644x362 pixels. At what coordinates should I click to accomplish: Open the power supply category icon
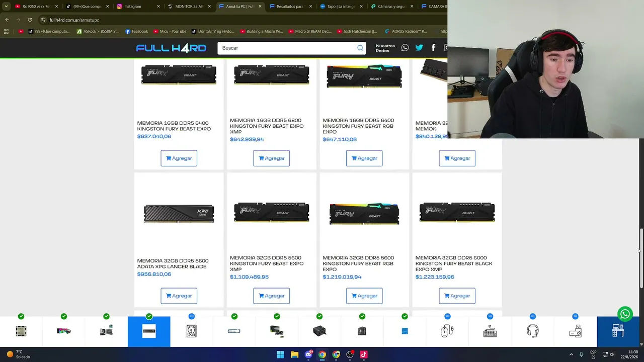tap(319, 331)
